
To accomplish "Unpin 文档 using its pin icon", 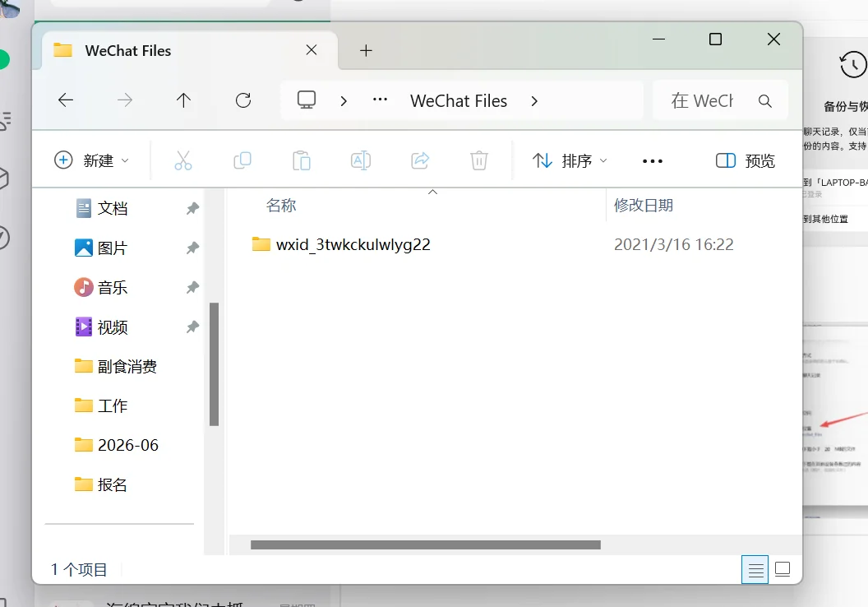I will pos(192,209).
